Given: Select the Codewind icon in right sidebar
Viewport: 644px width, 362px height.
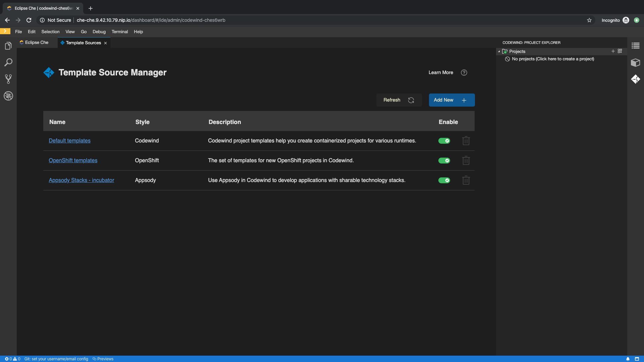Looking at the screenshot, I should click(x=636, y=79).
